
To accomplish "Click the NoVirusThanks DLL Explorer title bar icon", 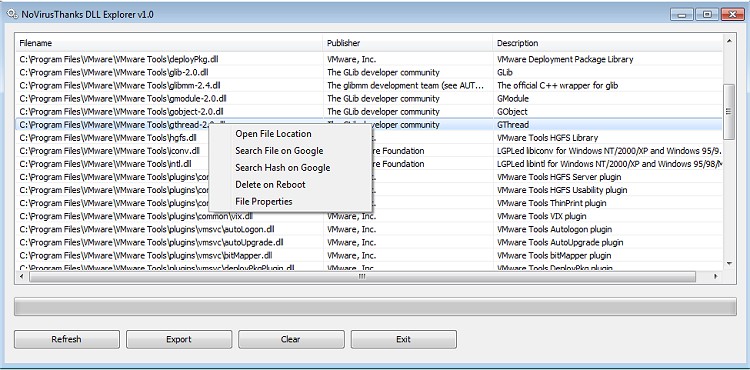I will click(12, 14).
